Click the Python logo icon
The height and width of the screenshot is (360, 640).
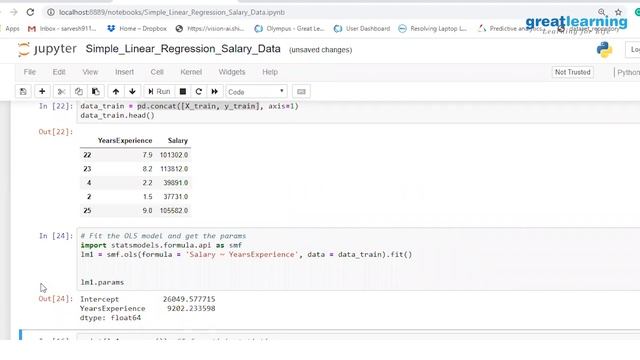click(604, 50)
